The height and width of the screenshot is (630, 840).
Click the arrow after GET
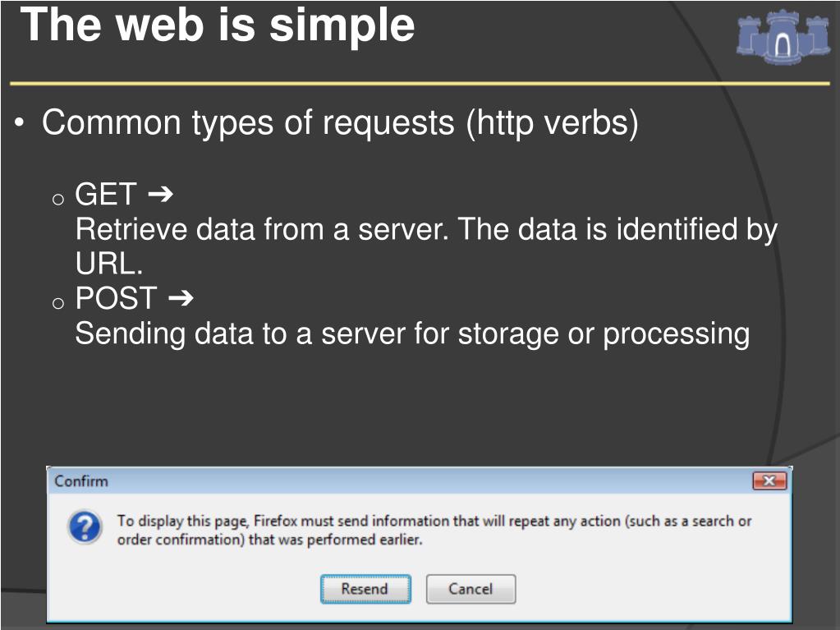(x=160, y=193)
